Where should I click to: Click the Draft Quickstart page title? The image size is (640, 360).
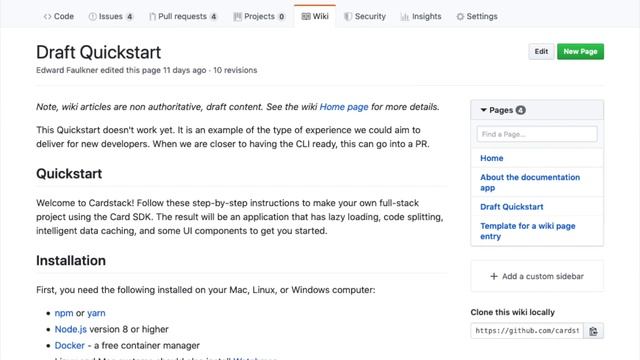click(x=98, y=52)
